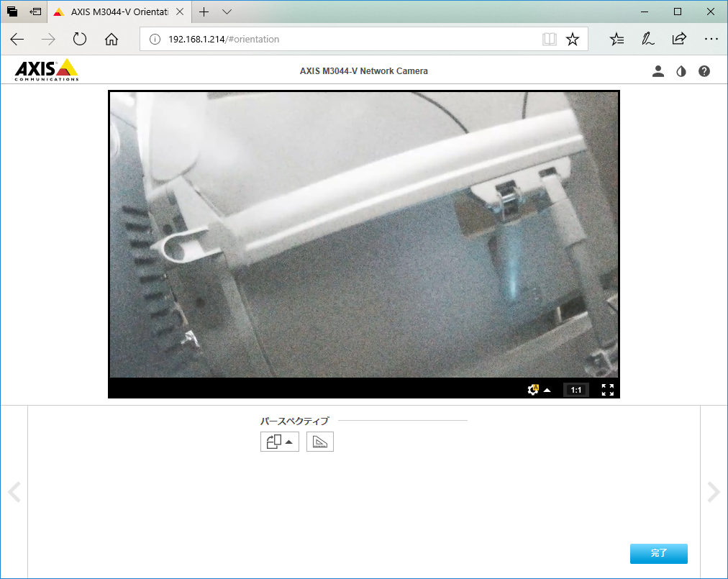Close the AXIS M3044-V tab
This screenshot has width=728, height=579.
pyautogui.click(x=180, y=12)
